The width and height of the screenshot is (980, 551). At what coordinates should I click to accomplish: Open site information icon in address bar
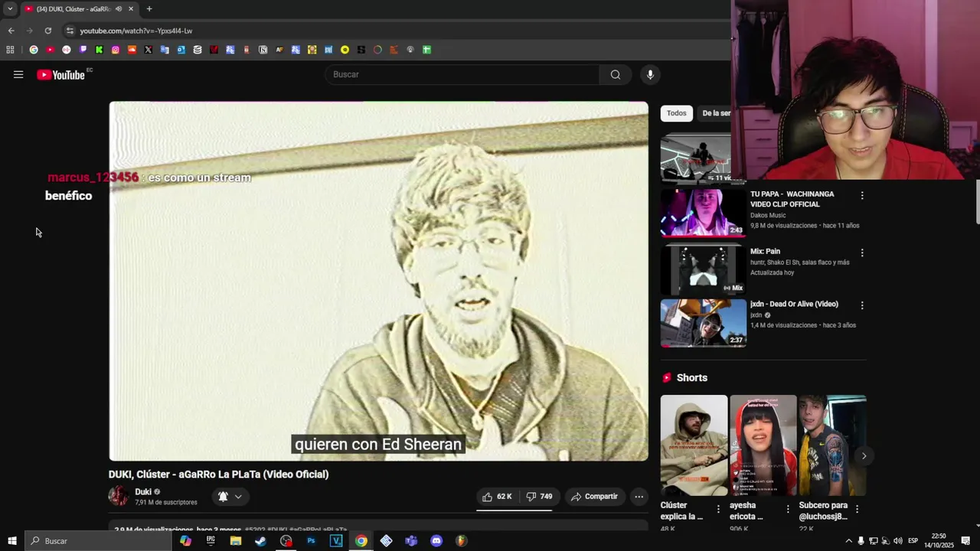point(70,31)
